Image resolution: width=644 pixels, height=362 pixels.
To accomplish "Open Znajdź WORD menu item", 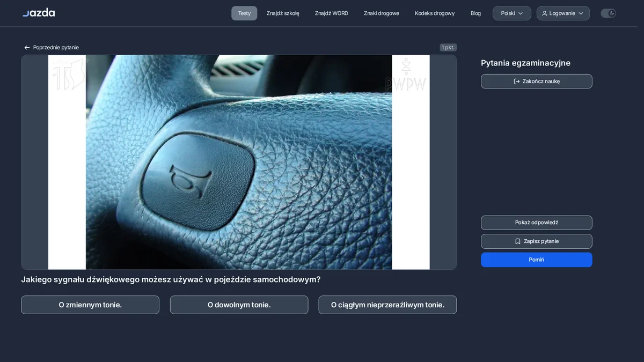I will (332, 13).
